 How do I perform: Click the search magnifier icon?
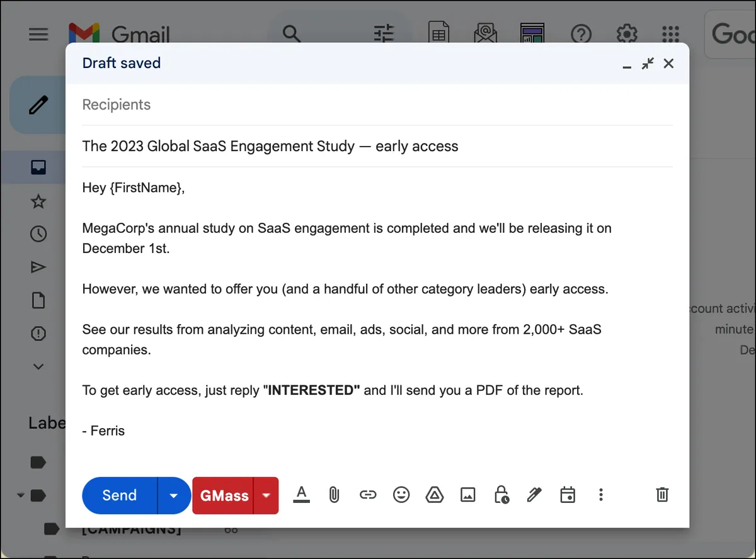292,33
